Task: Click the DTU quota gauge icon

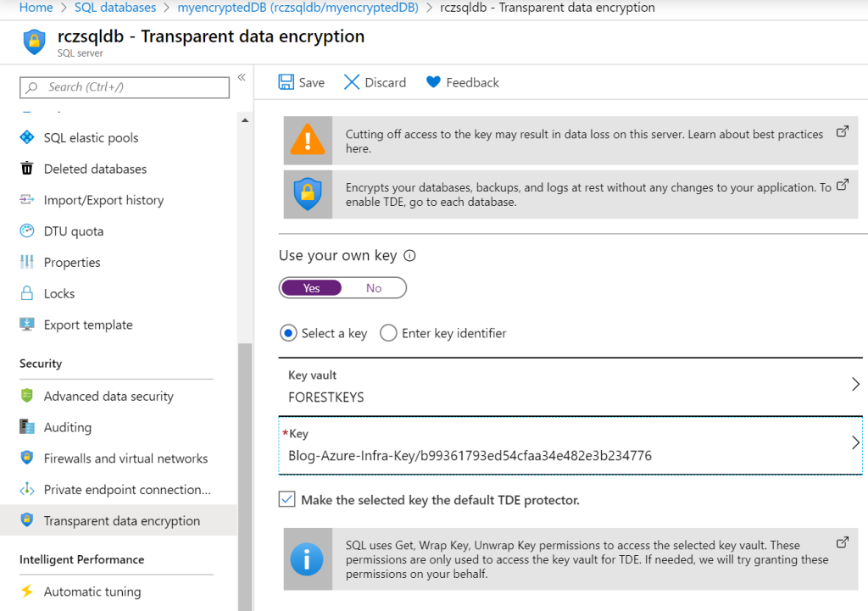Action: pos(26,231)
